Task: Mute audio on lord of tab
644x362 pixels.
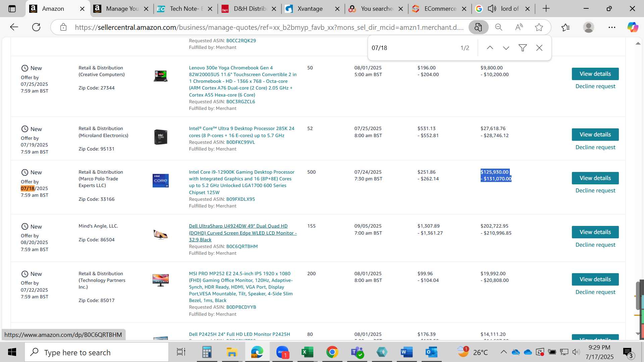Action: pos(492,9)
